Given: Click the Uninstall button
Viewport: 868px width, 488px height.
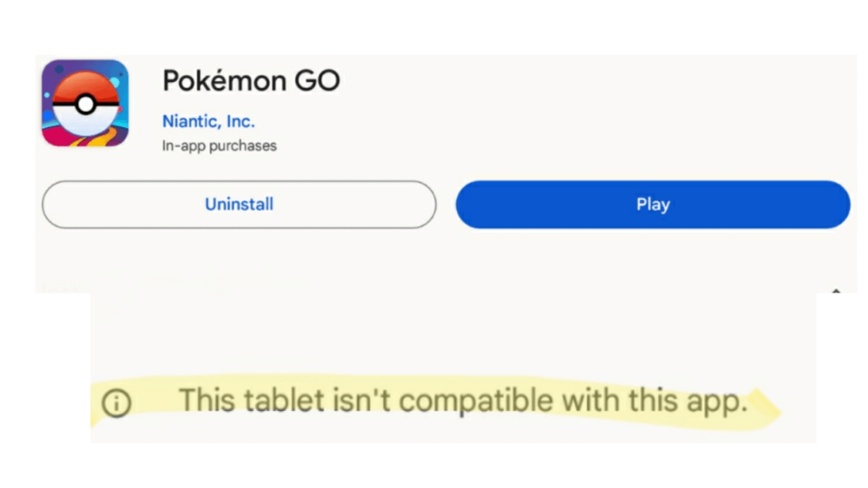Looking at the screenshot, I should [239, 204].
